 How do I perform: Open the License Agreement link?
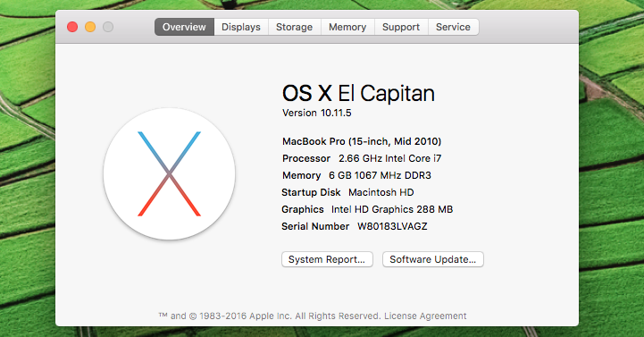(x=425, y=316)
